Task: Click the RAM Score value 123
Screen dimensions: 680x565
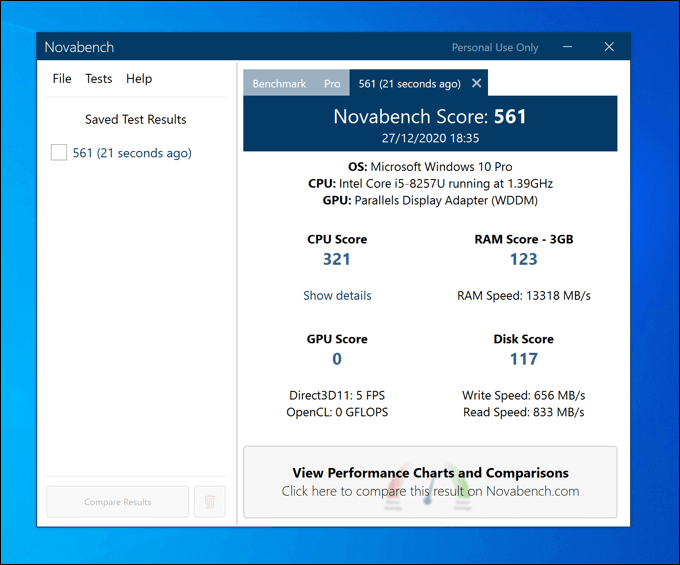Action: tap(523, 259)
